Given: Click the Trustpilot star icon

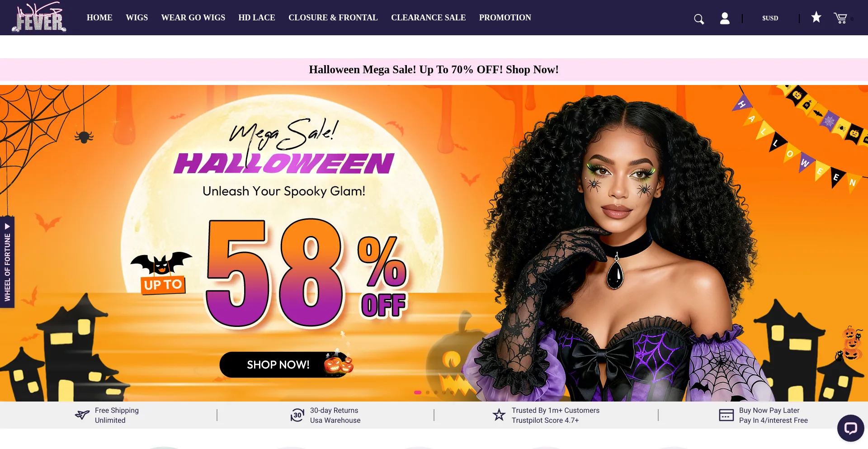Looking at the screenshot, I should (x=499, y=415).
